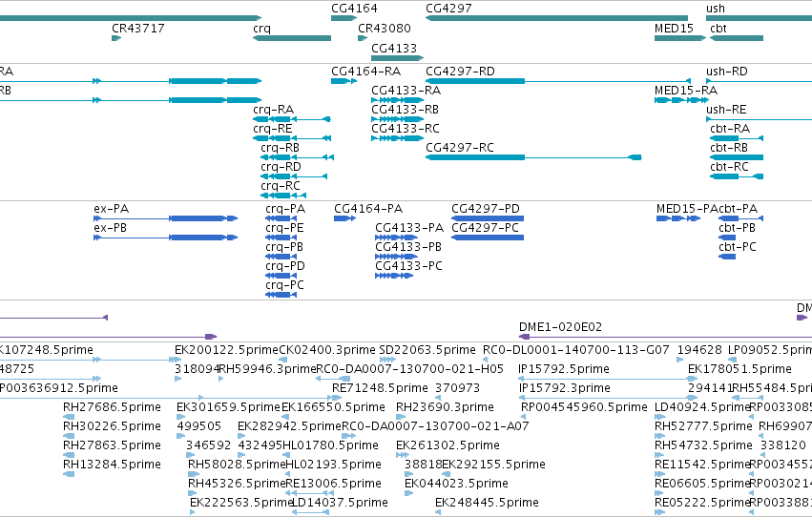Click the CG4133 gene label
This screenshot has width=812, height=517.
394,48
